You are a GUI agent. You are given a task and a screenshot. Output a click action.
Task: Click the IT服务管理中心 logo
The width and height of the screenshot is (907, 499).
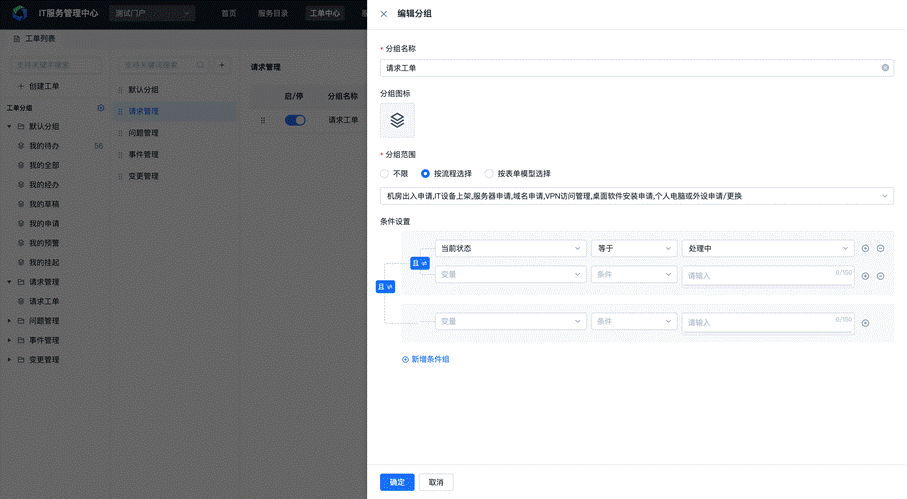[20, 13]
